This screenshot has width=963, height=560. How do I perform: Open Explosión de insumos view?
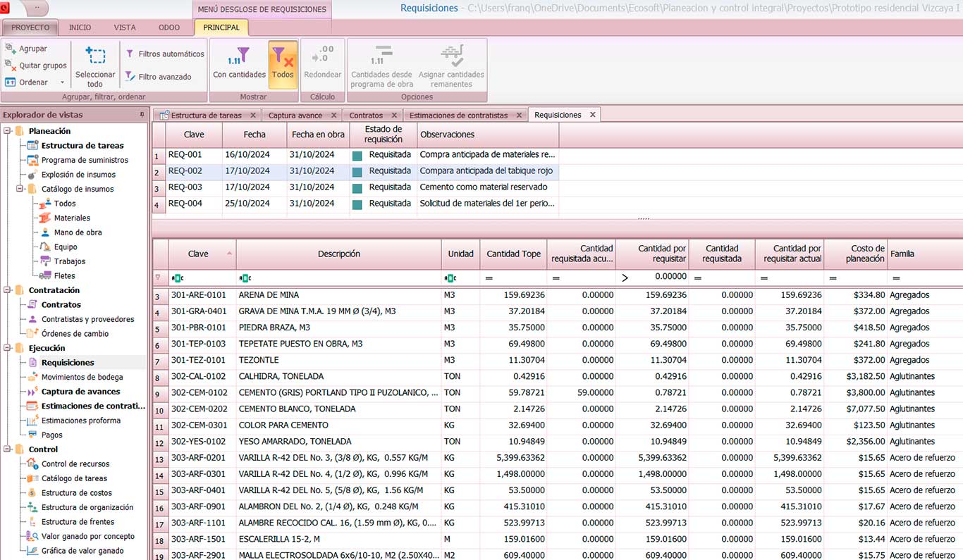tap(78, 175)
